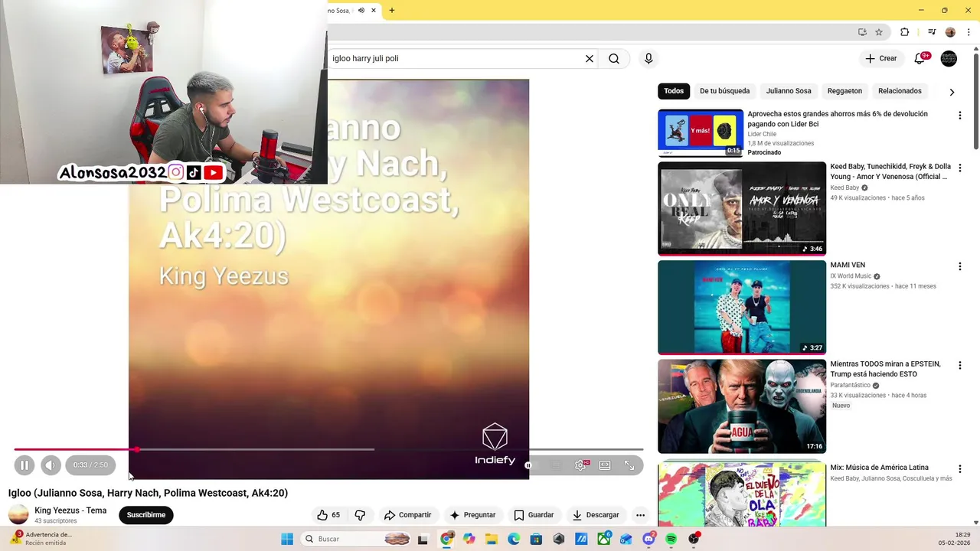Select the Julianno Sosa chip
This screenshot has width=980, height=551.
789,91
